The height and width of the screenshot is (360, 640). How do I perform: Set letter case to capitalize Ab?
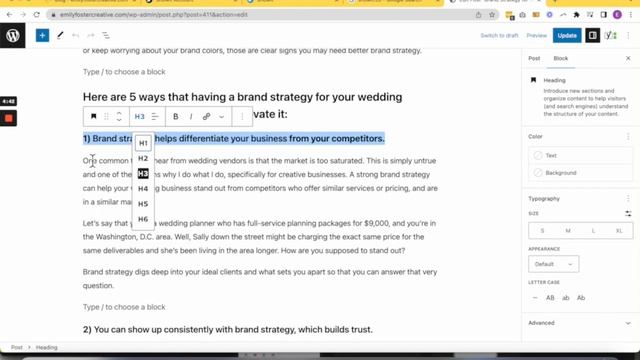[581, 298]
